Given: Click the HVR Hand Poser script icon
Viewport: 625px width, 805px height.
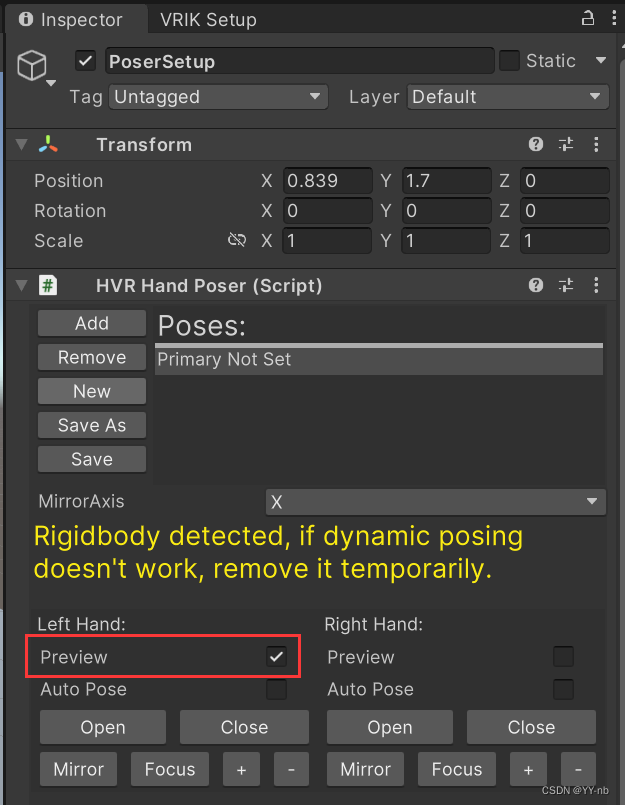Looking at the screenshot, I should click(x=47, y=285).
